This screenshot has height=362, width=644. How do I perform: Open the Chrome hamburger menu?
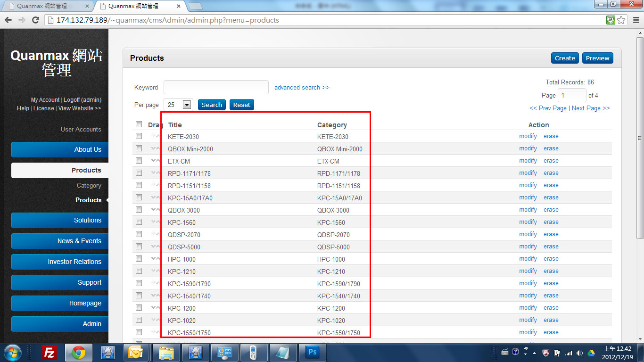click(x=635, y=20)
